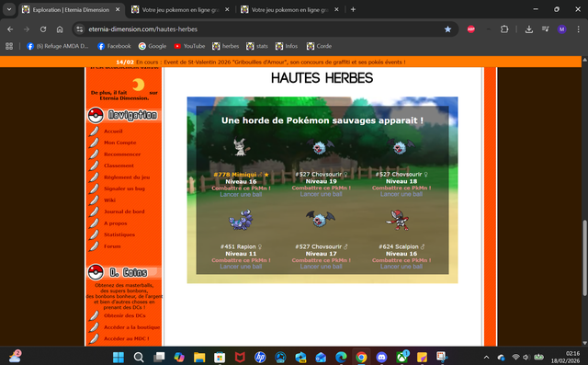Click the page vertical scrollbar

point(584,258)
